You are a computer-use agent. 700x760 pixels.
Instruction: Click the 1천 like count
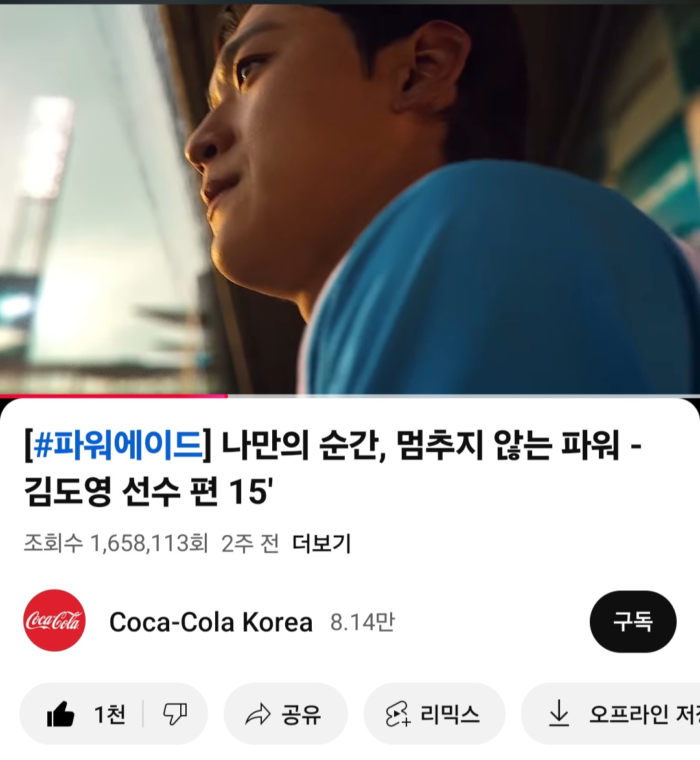pyautogui.click(x=110, y=715)
